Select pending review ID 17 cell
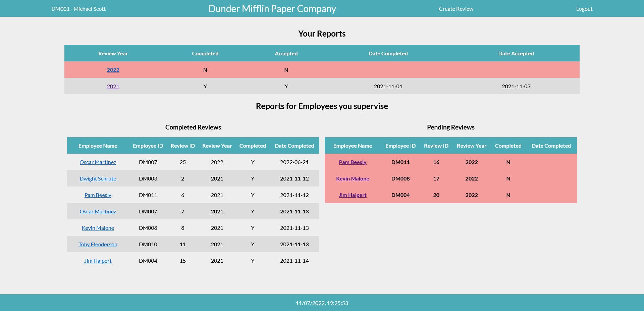Image resolution: width=644 pixels, height=311 pixels. [x=436, y=178]
